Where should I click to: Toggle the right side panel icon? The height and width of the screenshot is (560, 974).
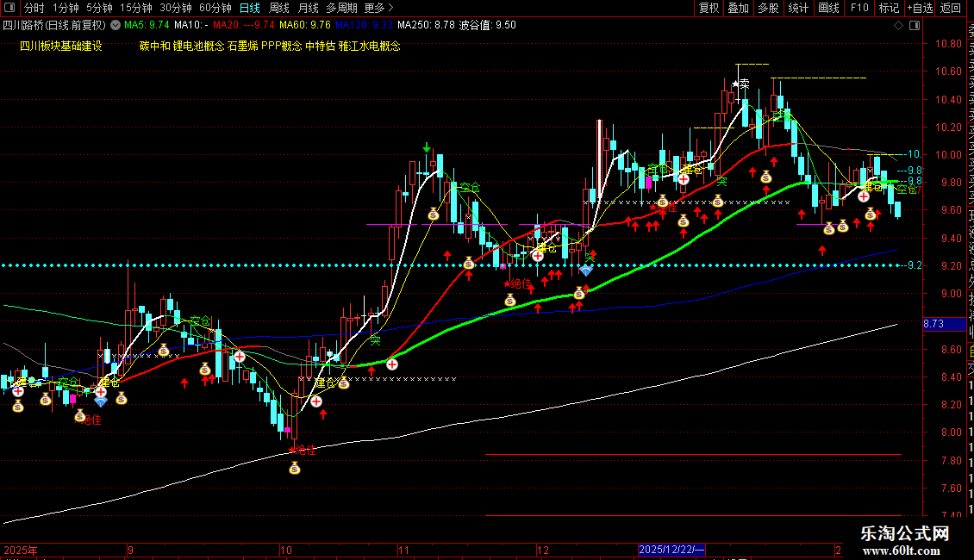tap(915, 25)
